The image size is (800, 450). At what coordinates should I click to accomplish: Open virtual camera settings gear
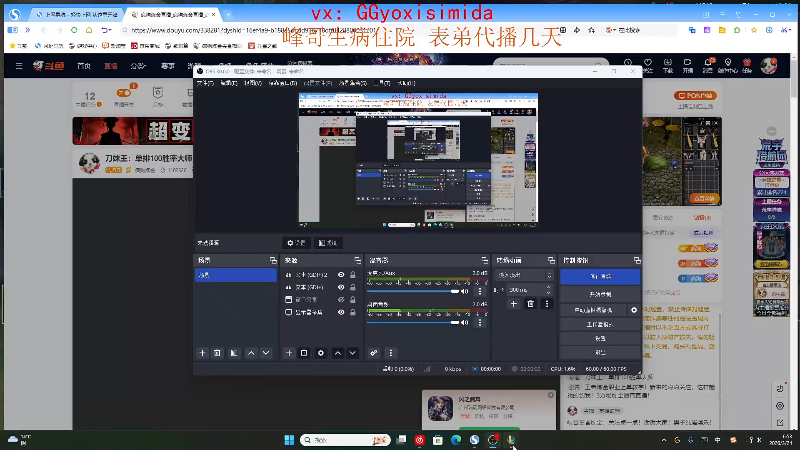634,310
